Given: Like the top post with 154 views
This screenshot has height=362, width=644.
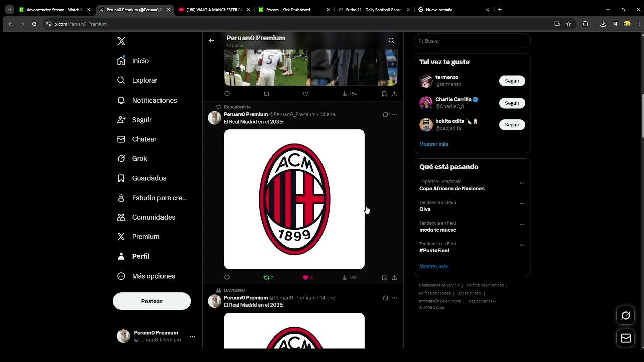Looking at the screenshot, I should pyautogui.click(x=305, y=94).
